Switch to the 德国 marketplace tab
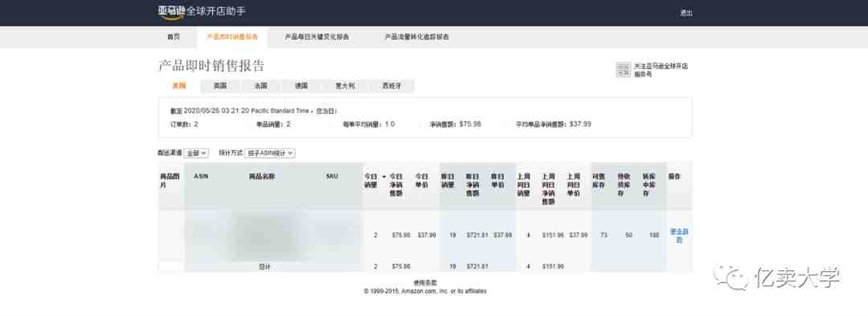Screen dimensions: 868x316 (x=301, y=86)
